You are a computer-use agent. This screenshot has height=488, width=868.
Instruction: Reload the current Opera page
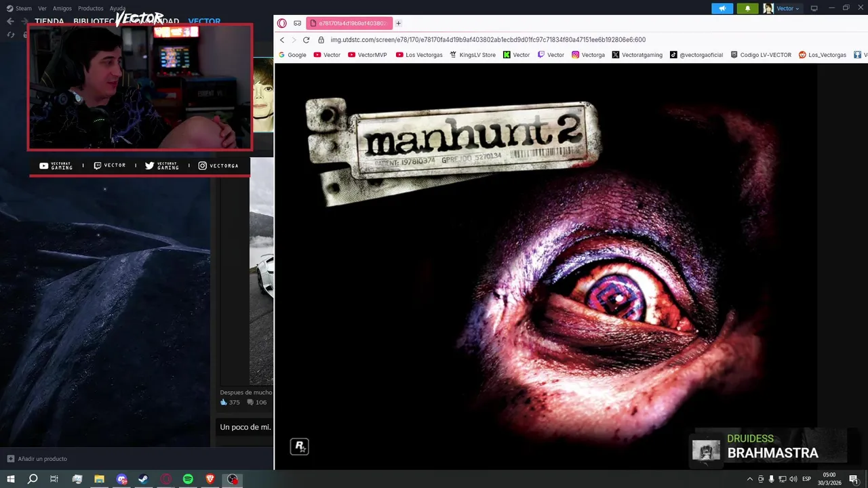pyautogui.click(x=306, y=40)
